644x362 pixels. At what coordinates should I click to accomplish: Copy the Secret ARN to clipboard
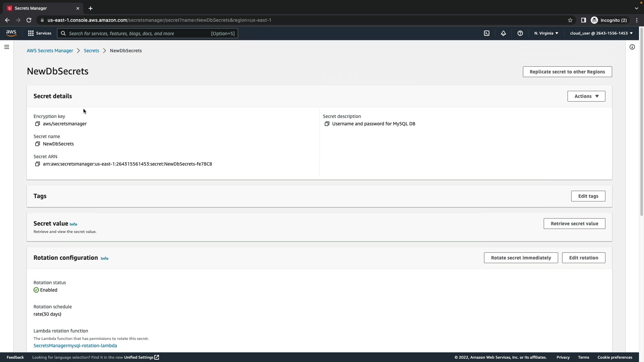[x=38, y=164]
